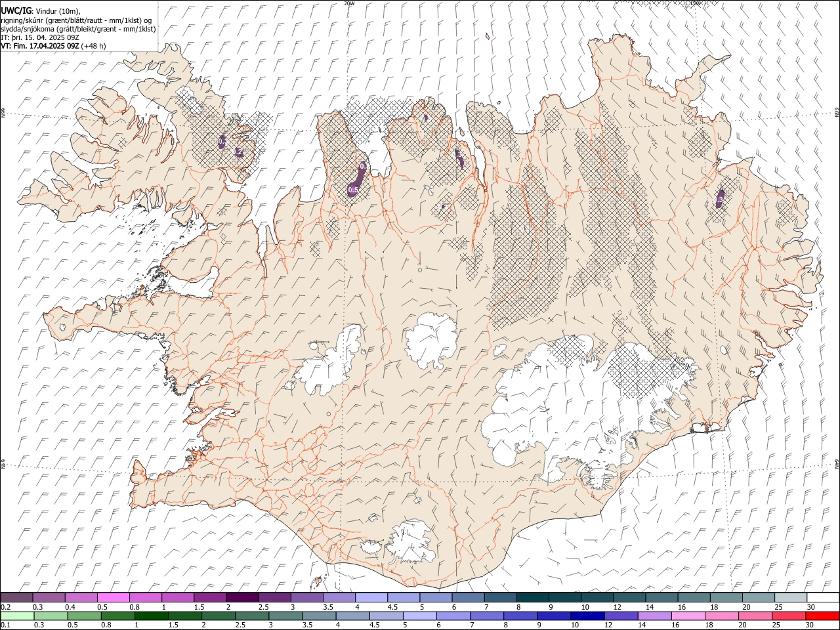Click the round white Hofsjökull glacier in center
Screen dimensions: 840x630
click(431, 341)
